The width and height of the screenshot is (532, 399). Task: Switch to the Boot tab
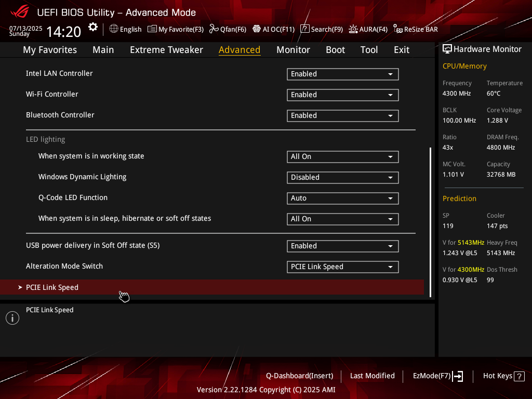335,50
